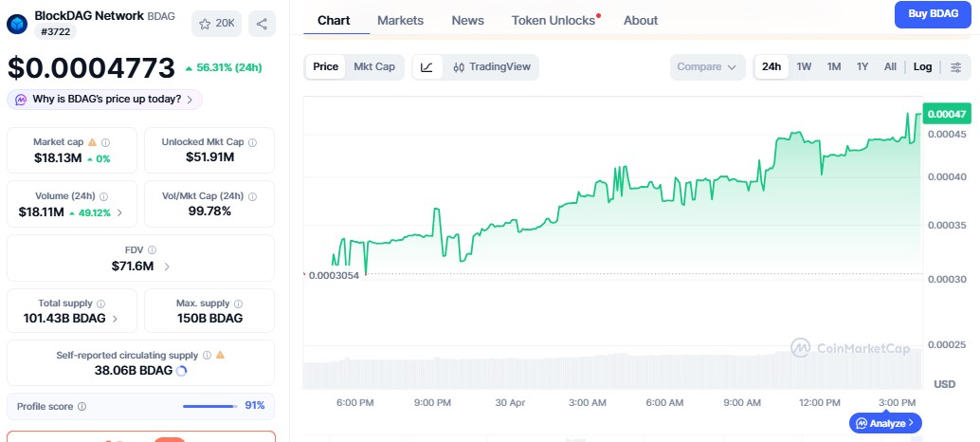Click the Profile score progress bar

click(210, 406)
